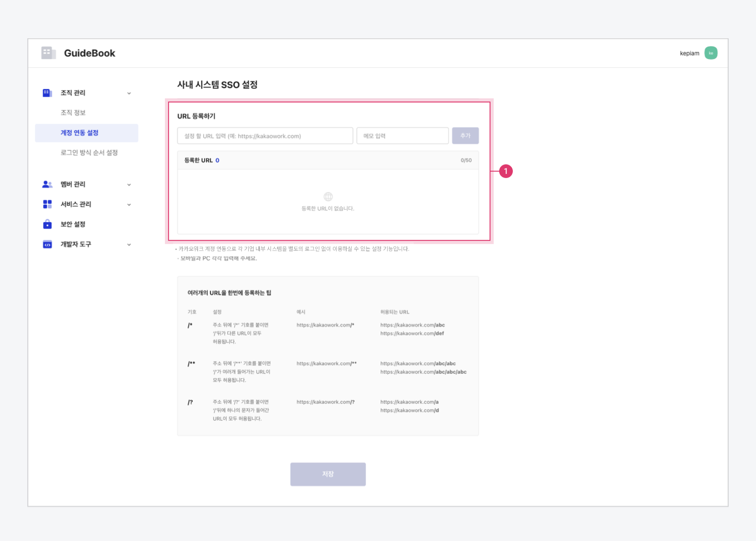
Task: Click the 서비스 관리 grid icon
Action: pyautogui.click(x=47, y=204)
